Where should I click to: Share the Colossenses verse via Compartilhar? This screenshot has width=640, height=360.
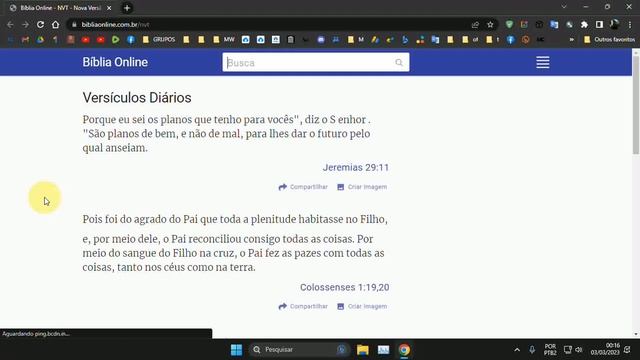point(303,307)
